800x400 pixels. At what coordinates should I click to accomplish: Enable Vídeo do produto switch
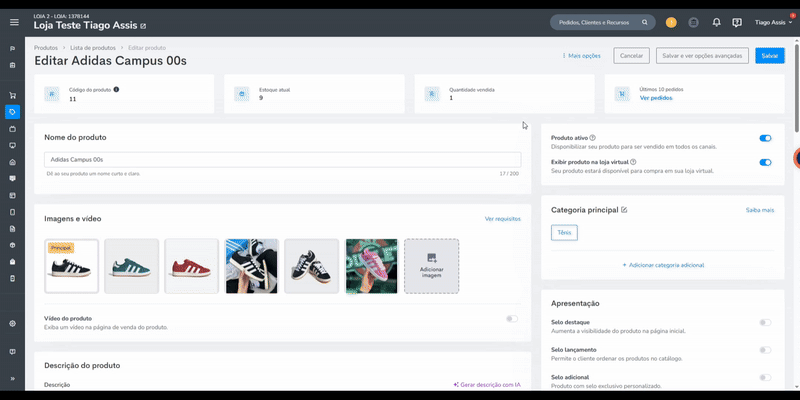(512, 319)
